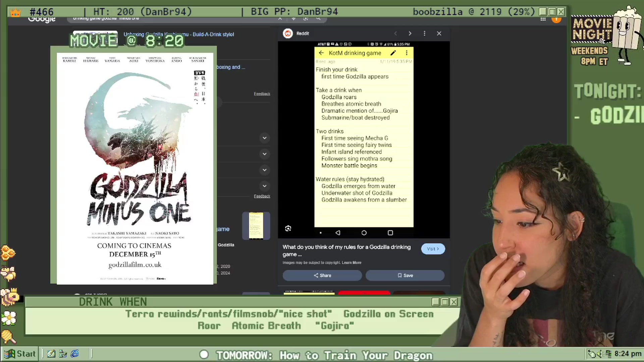Open the Google apps grid icon
Viewport: 644px width, 362px height.
tap(543, 19)
